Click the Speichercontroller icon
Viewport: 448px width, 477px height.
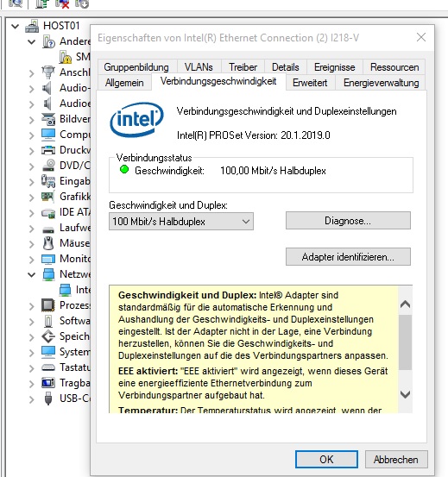click(48, 336)
